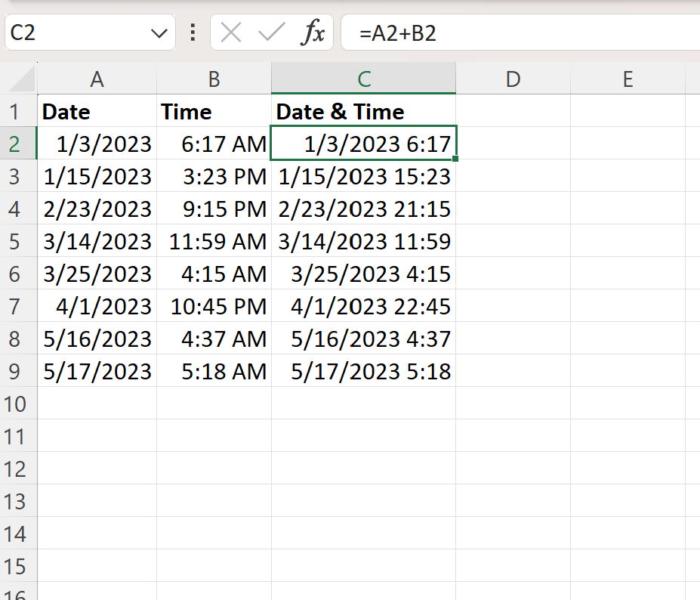
Task: Select cell showing 5:18 AM
Action: point(214,371)
